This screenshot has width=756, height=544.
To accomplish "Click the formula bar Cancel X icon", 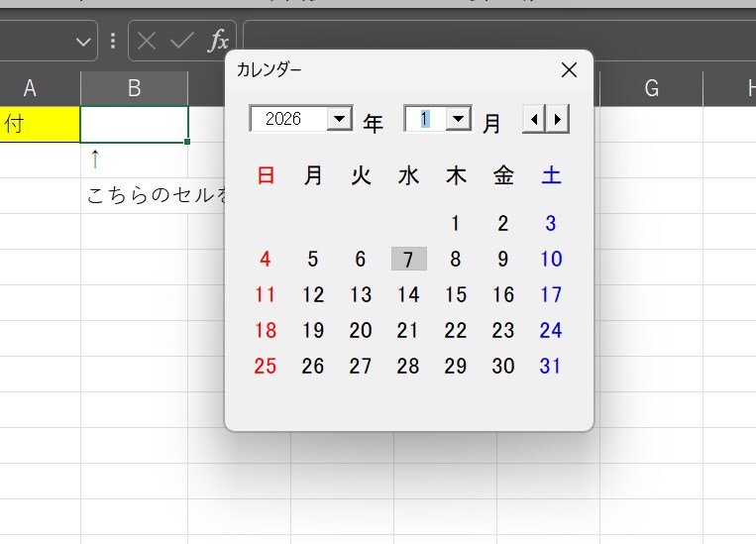I will pos(147,41).
